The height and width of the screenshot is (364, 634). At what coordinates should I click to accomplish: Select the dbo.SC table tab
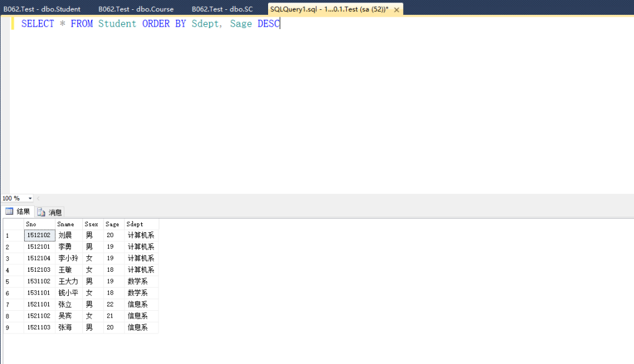(x=222, y=9)
